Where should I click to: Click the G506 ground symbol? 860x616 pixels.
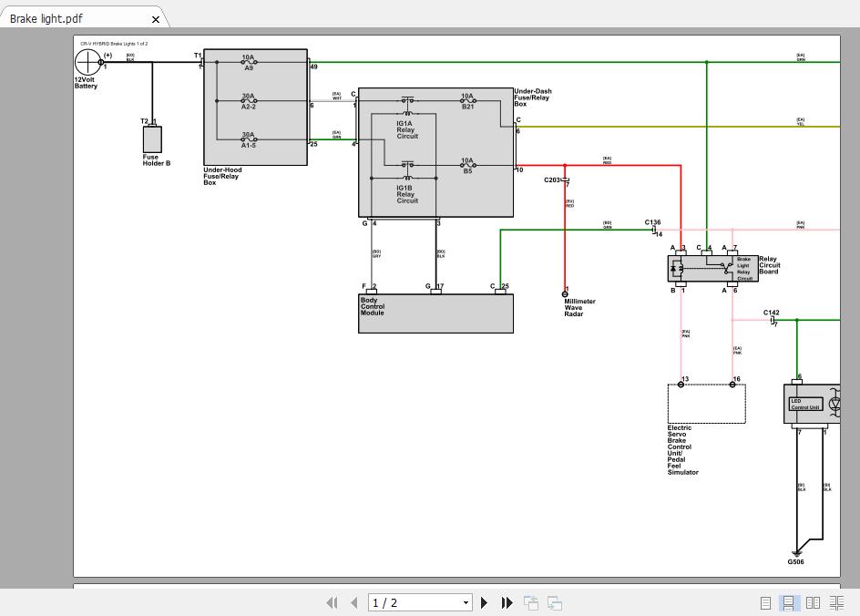(x=796, y=552)
